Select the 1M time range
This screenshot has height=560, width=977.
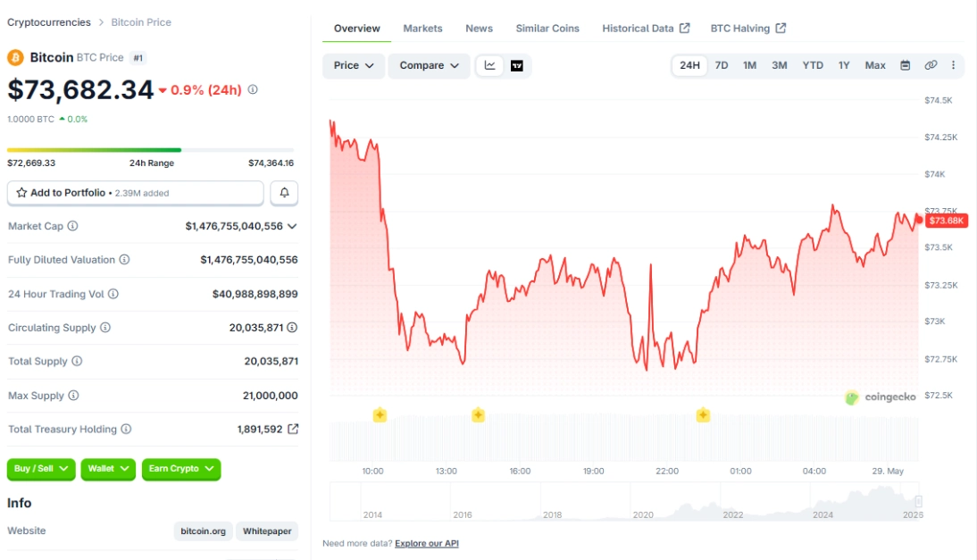(x=749, y=65)
